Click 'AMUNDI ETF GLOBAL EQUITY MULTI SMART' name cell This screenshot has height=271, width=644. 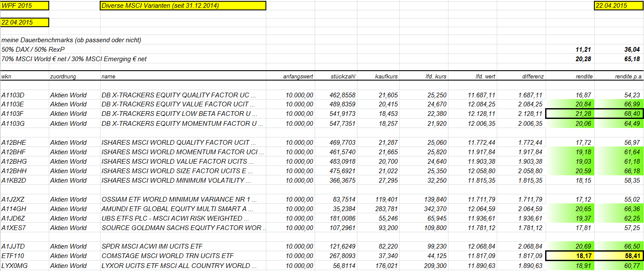point(178,209)
